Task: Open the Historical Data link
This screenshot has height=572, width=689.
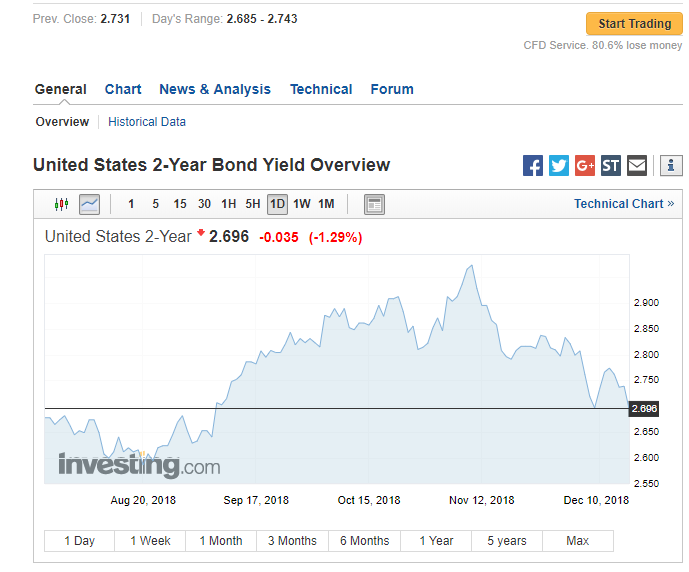Action: 147,122
